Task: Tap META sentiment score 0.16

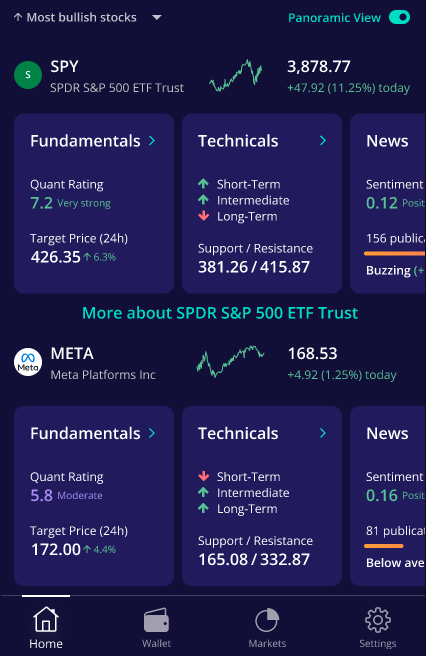Action: click(382, 495)
